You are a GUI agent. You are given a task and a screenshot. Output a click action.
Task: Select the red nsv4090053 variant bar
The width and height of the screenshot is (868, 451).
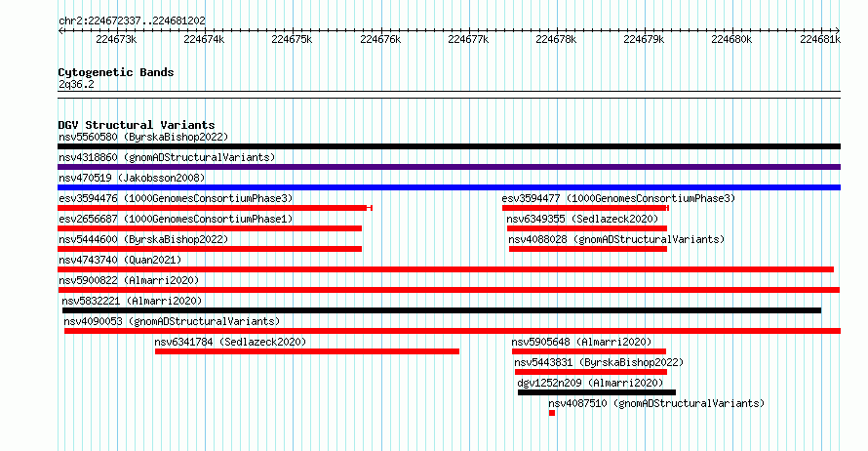pyautogui.click(x=453, y=331)
